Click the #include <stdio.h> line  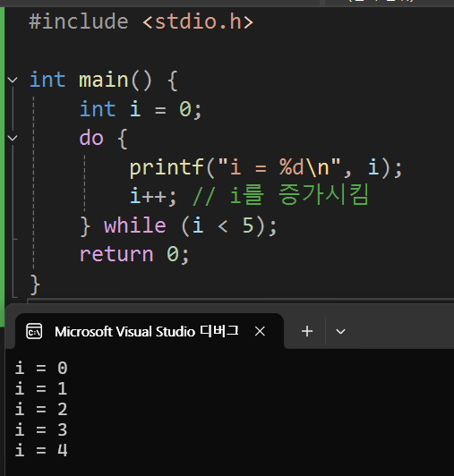(141, 21)
